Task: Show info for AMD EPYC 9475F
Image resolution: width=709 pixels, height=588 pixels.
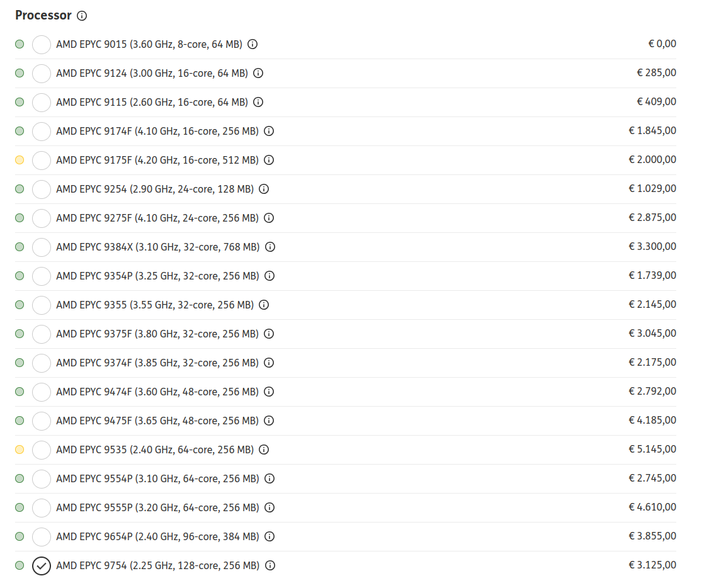Action: point(269,421)
